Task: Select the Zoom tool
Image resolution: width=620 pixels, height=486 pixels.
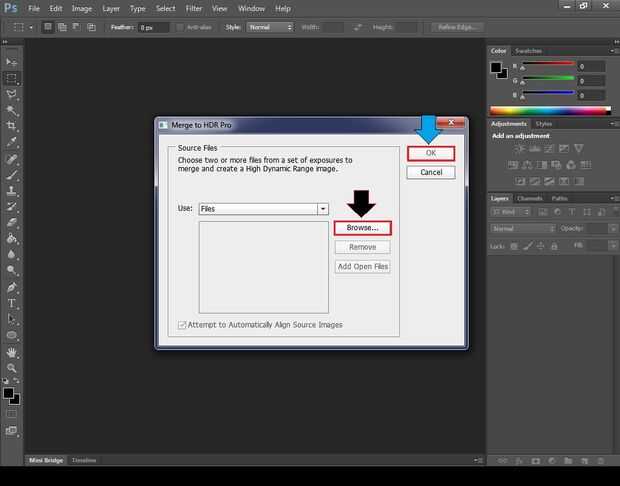Action: [x=11, y=368]
